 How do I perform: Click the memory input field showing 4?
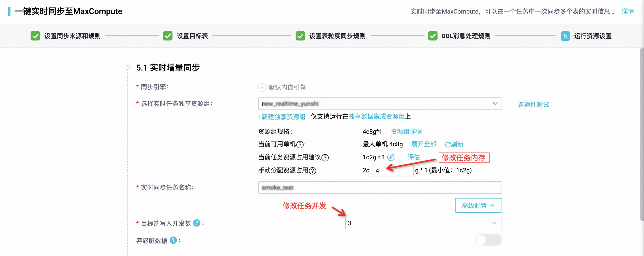pyautogui.click(x=393, y=171)
